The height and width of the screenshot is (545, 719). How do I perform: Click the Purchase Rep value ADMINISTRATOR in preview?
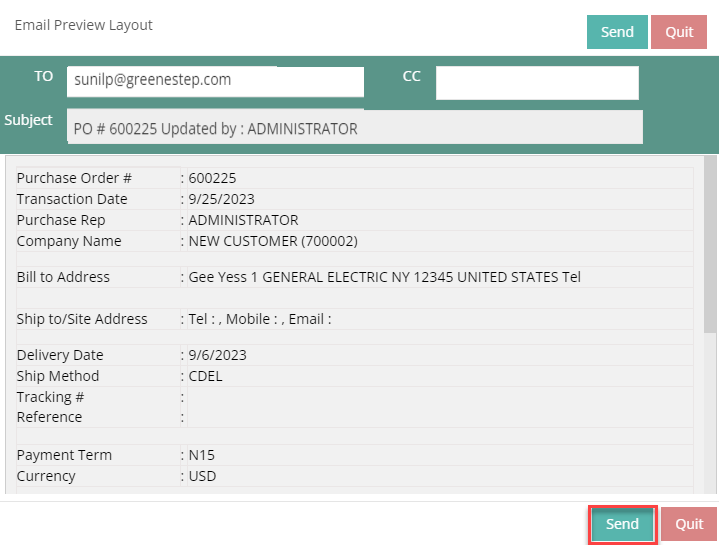(x=243, y=220)
